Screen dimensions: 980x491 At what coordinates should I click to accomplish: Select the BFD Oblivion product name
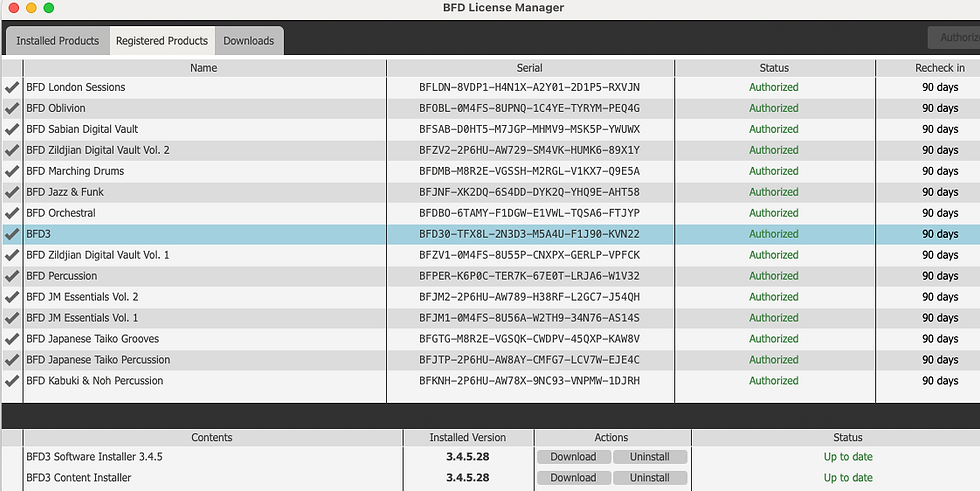(56, 108)
